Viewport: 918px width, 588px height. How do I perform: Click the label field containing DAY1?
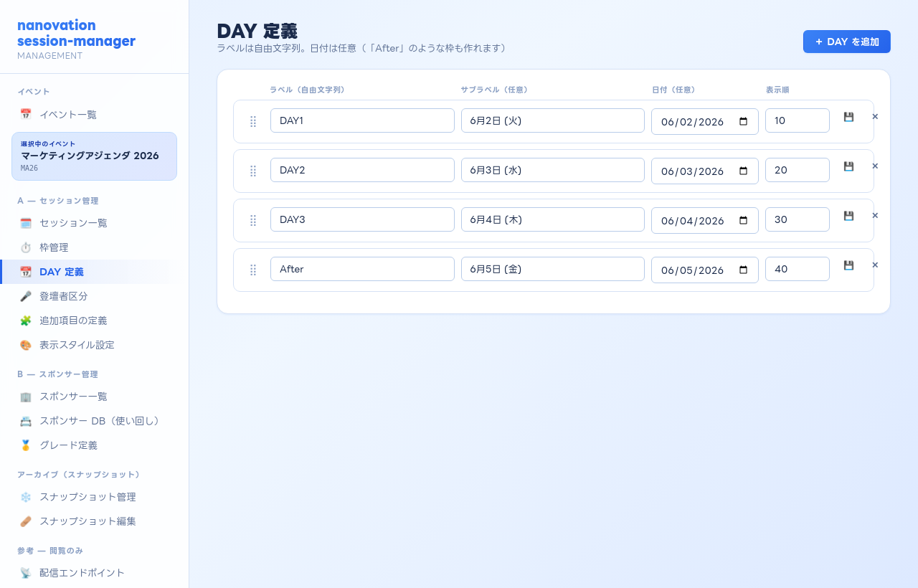(362, 120)
